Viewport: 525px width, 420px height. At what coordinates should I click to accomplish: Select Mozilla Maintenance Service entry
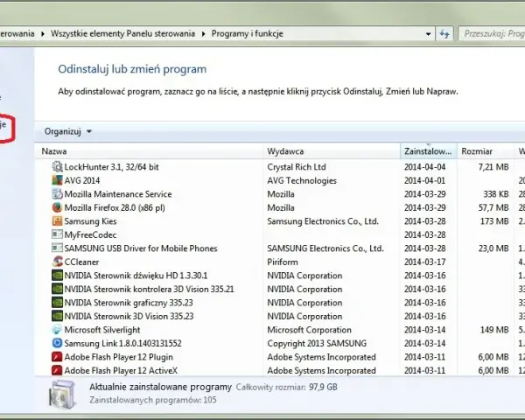(x=118, y=194)
